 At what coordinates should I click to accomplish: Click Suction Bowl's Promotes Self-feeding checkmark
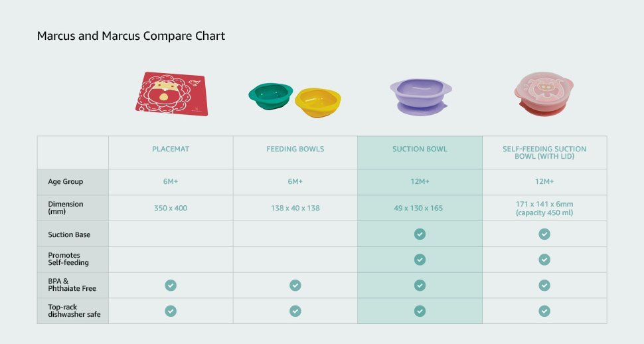420,260
